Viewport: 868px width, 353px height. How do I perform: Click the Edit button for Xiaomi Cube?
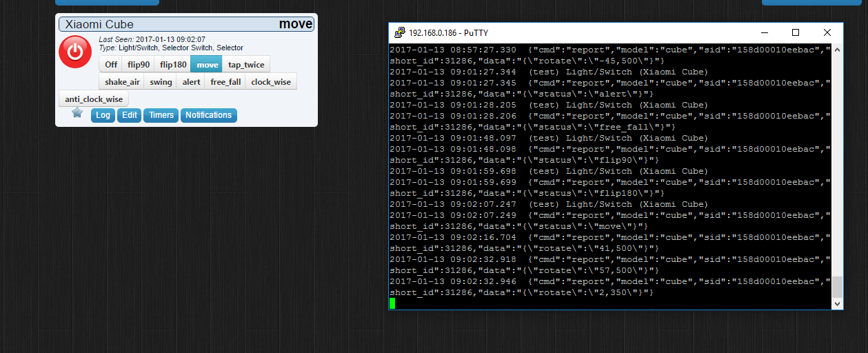coord(130,115)
